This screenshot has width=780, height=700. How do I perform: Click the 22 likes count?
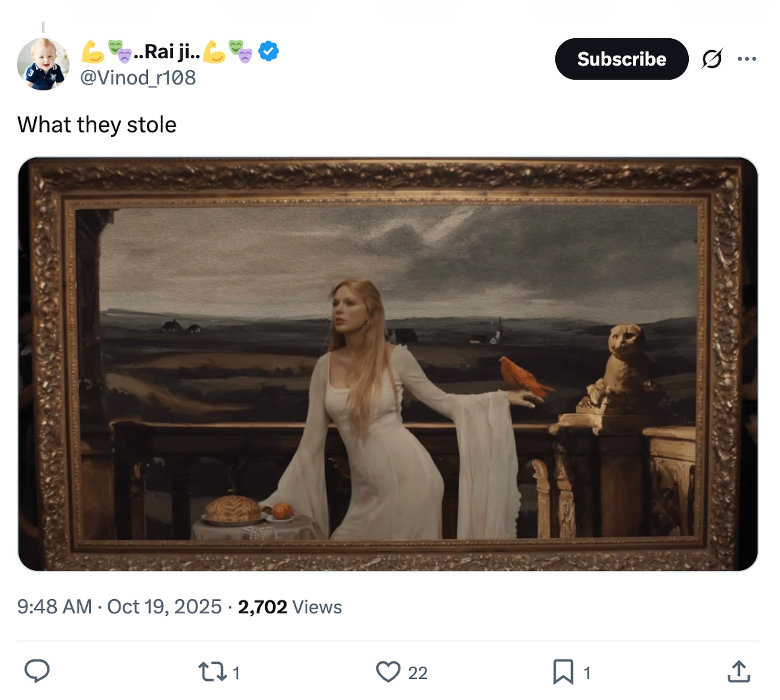(418, 673)
